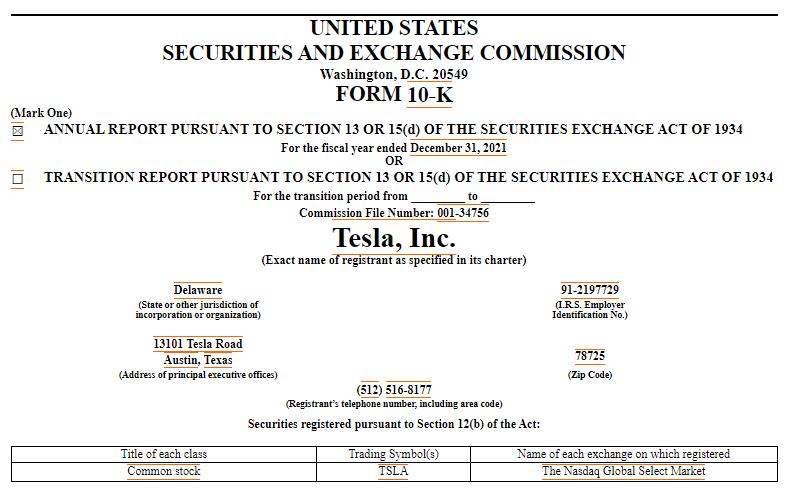
Task: Click the Trading Symbol(s) column header
Action: 393,454
